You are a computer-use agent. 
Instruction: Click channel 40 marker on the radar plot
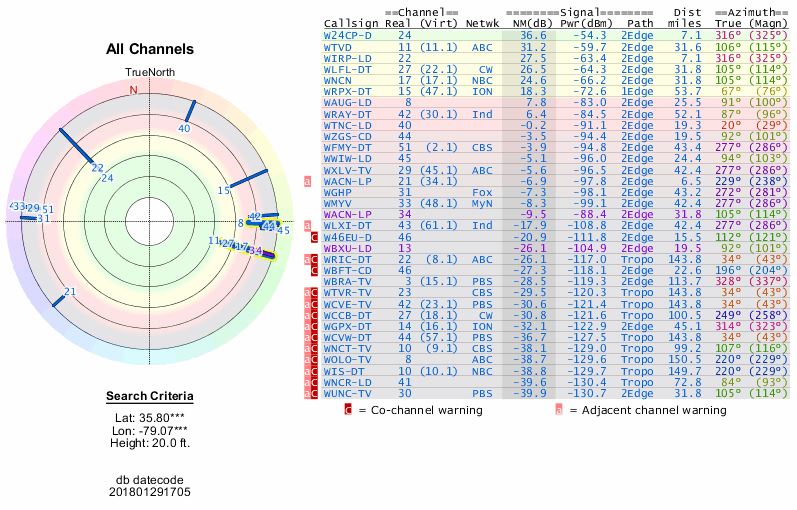(x=184, y=128)
